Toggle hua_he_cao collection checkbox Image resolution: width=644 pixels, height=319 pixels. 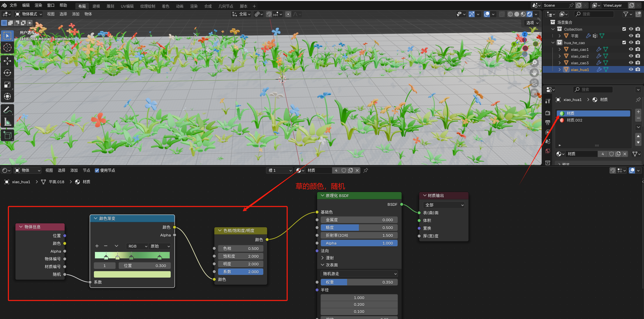624,43
